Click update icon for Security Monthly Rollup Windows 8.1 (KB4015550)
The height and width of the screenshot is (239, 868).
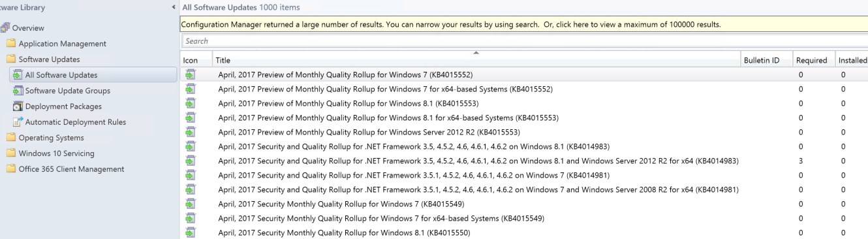(x=190, y=232)
